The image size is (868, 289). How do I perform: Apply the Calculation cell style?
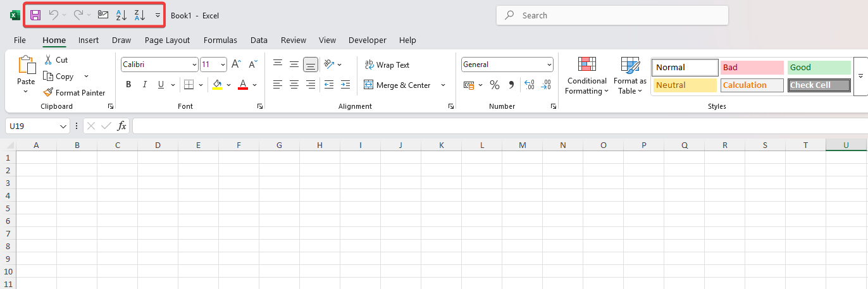pyautogui.click(x=752, y=85)
